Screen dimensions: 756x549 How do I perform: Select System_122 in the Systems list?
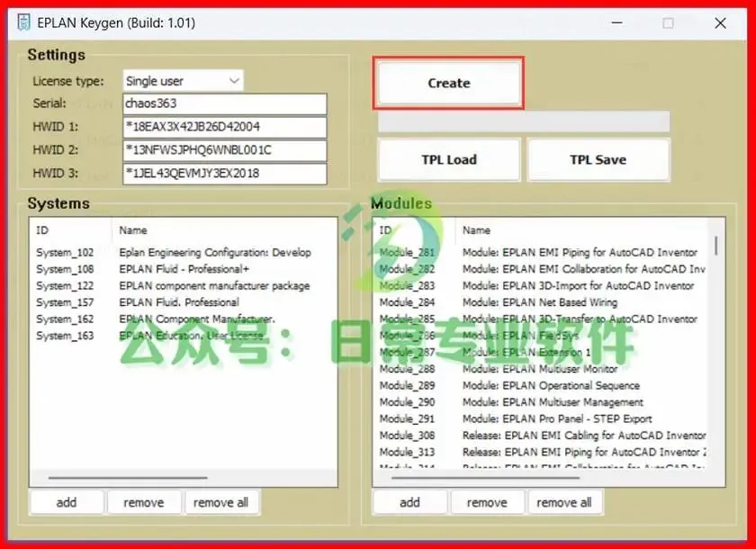tap(65, 285)
